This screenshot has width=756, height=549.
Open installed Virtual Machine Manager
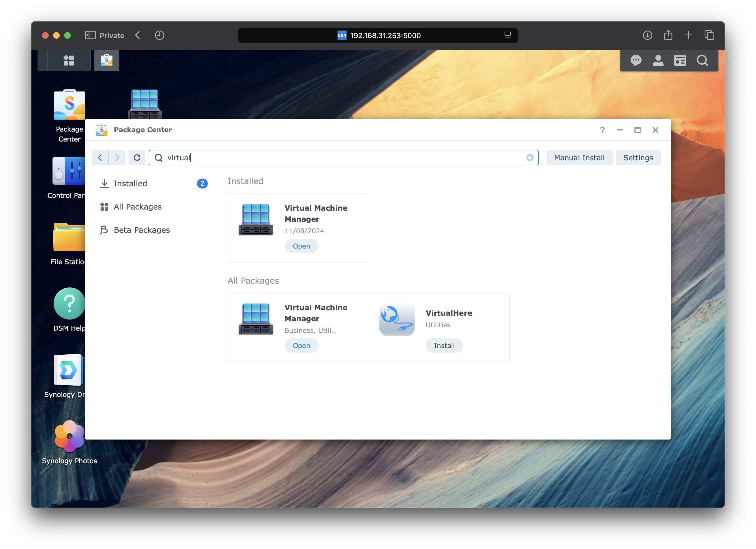(301, 246)
